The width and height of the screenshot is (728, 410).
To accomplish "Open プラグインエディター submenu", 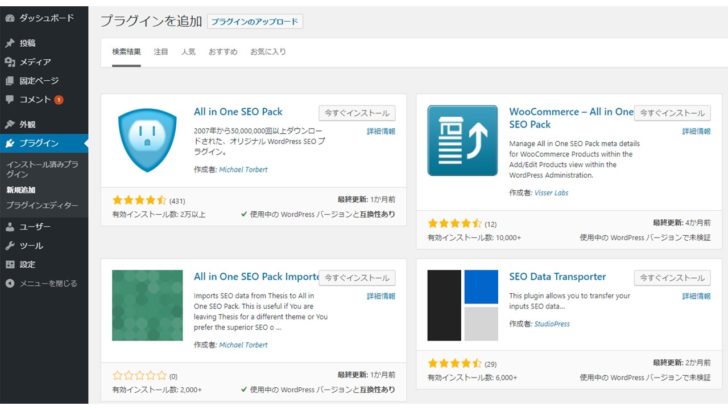I will [42, 205].
